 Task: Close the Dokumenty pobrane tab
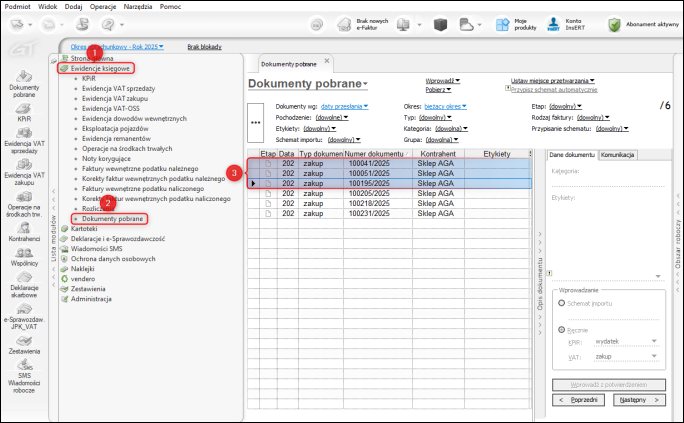click(327, 61)
